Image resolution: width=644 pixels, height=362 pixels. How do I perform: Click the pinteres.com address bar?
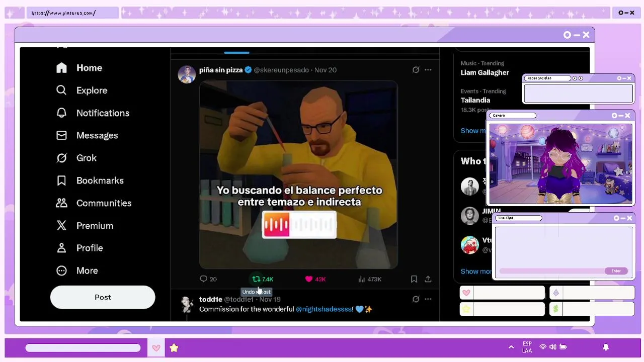(x=73, y=13)
